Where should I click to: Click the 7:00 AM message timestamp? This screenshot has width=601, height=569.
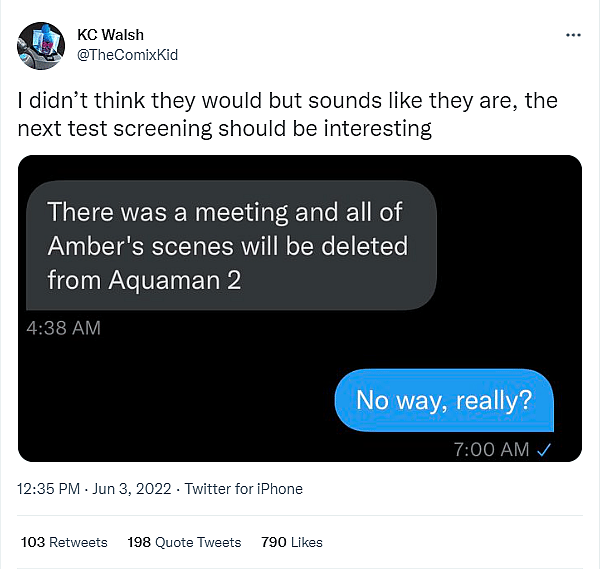click(x=490, y=450)
